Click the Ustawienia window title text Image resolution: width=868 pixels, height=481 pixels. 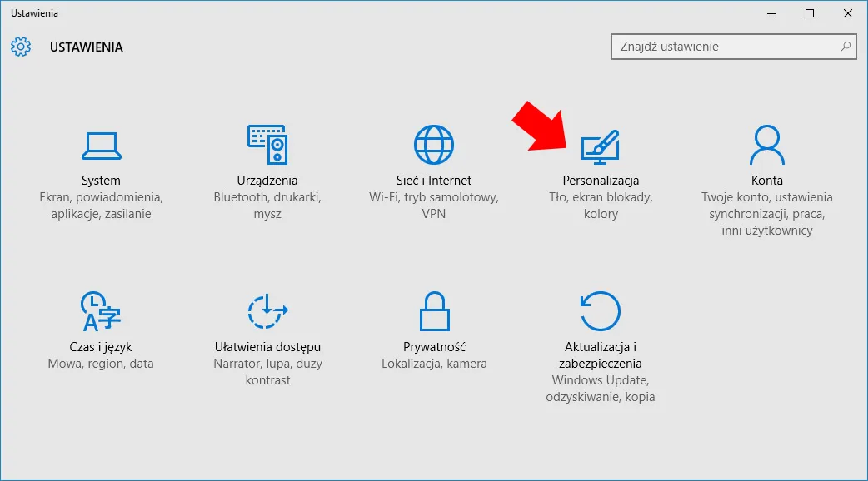coord(34,13)
